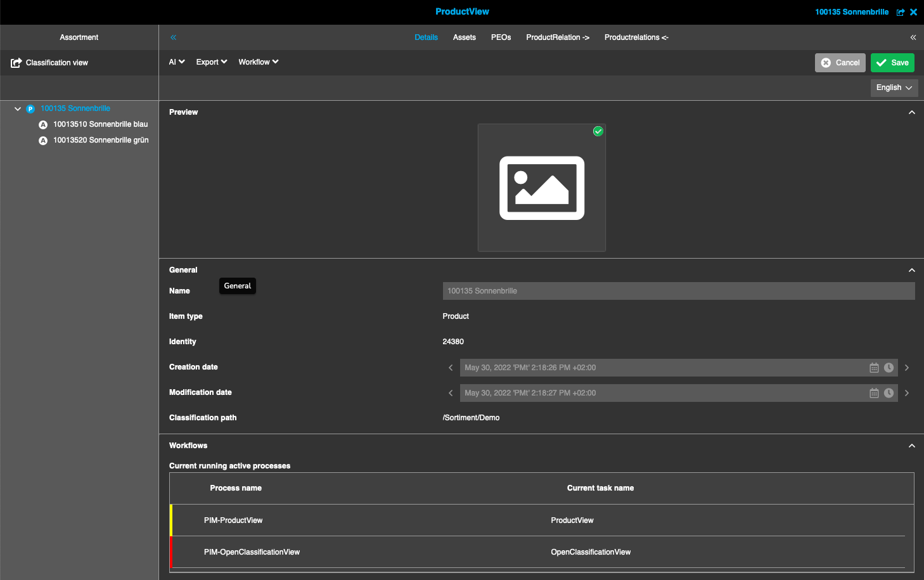Collapse the 100135 Sonnenbrille tree node
Image resolution: width=924 pixels, height=580 pixels.
tap(18, 108)
